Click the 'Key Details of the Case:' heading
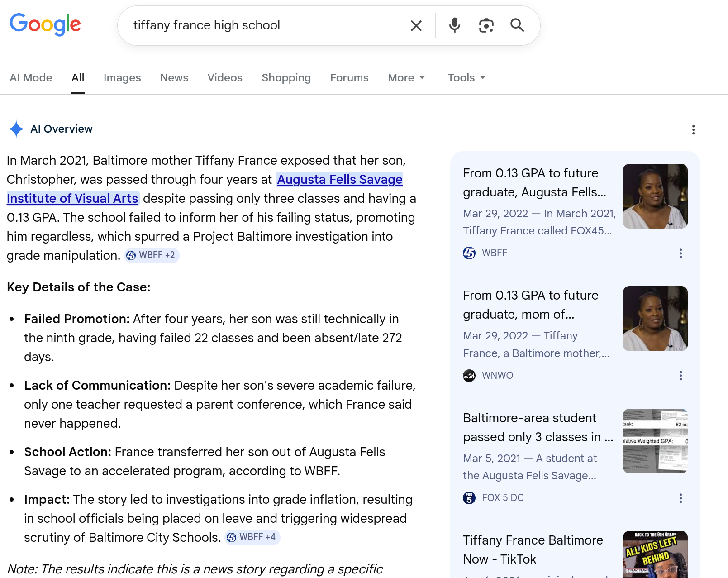The height and width of the screenshot is (578, 728). pos(79,287)
